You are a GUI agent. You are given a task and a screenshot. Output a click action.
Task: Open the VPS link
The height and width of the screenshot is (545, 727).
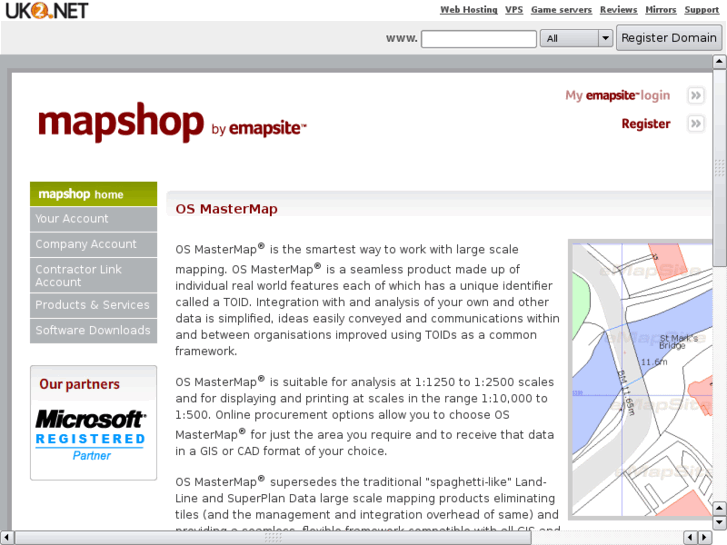pos(514,10)
